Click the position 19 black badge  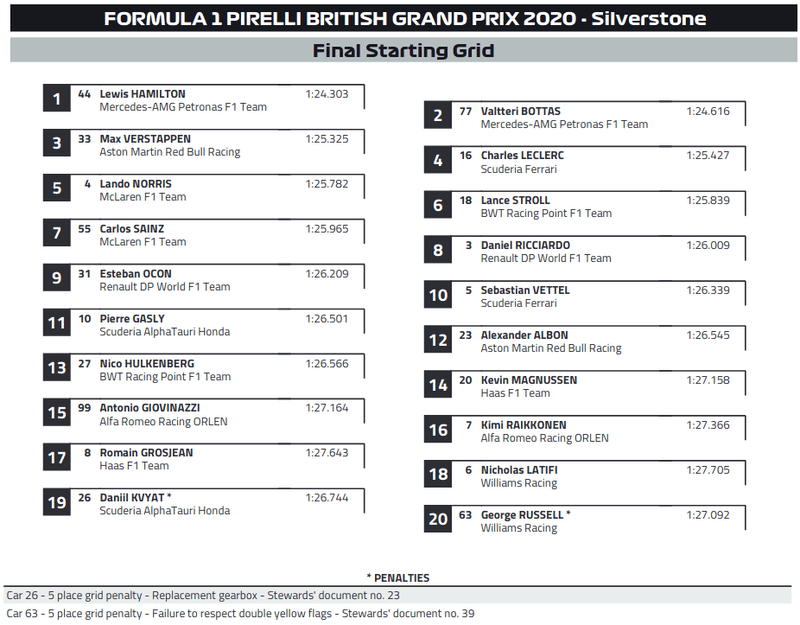click(57, 503)
